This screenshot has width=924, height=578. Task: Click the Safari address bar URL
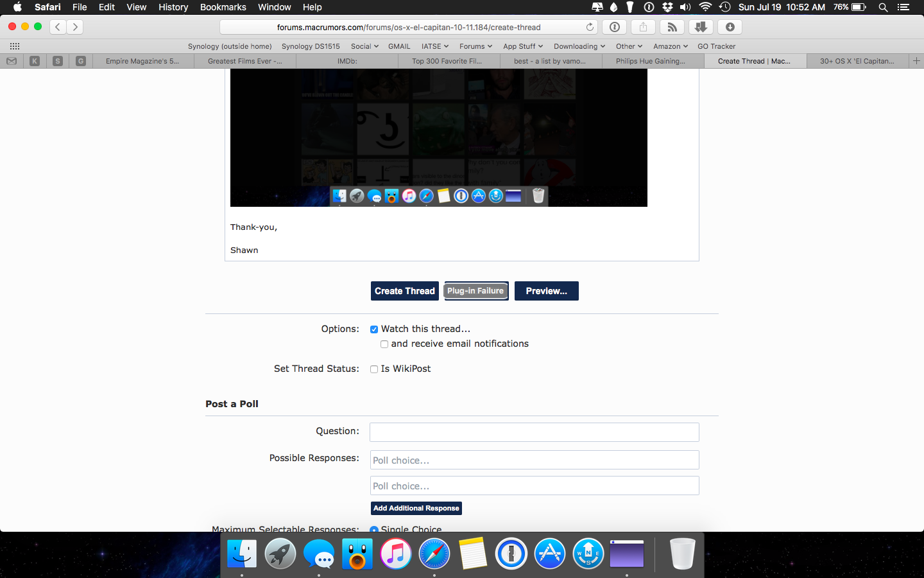point(409,27)
